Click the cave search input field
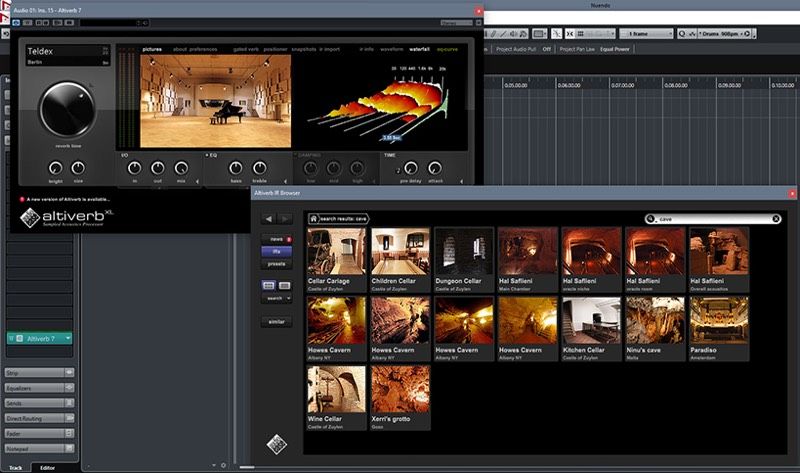Screen dimensions: 800x473 pyautogui.click(x=713, y=219)
